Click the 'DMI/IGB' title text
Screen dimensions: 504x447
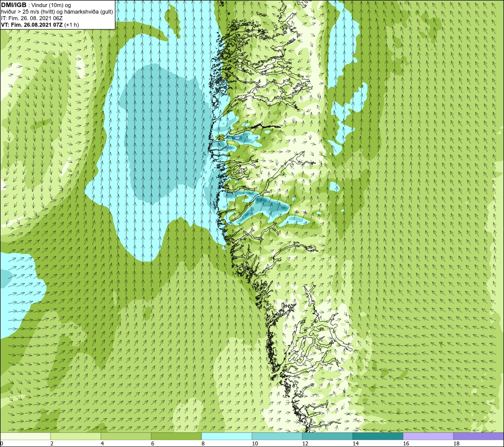[x=14, y=5]
